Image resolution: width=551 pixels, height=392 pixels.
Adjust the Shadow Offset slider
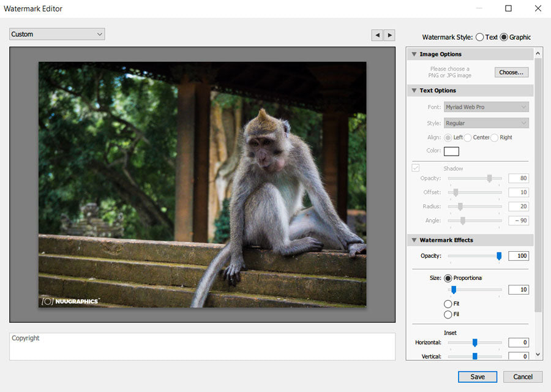coord(455,192)
